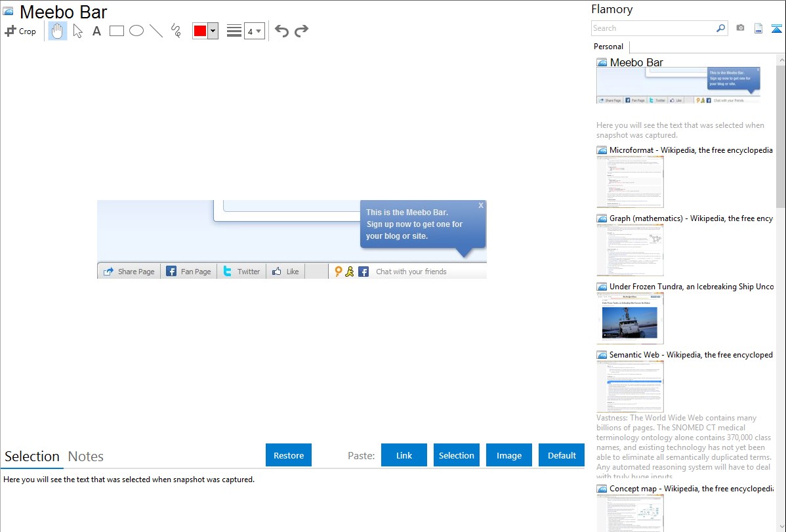
Task: Pick the freehand scribble tool
Action: point(176,31)
